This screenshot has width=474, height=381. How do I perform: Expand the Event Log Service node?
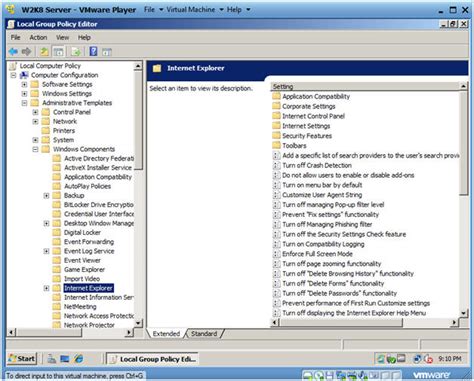click(x=46, y=251)
